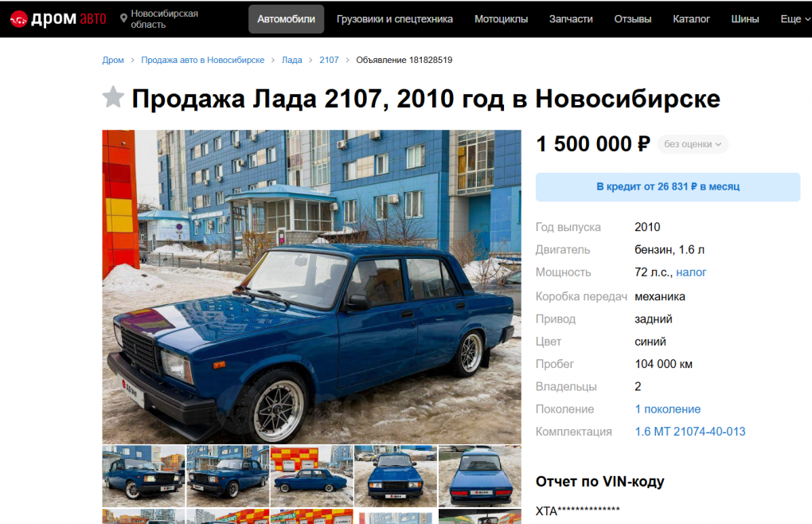Click the text Объявление 181828519

click(x=404, y=60)
